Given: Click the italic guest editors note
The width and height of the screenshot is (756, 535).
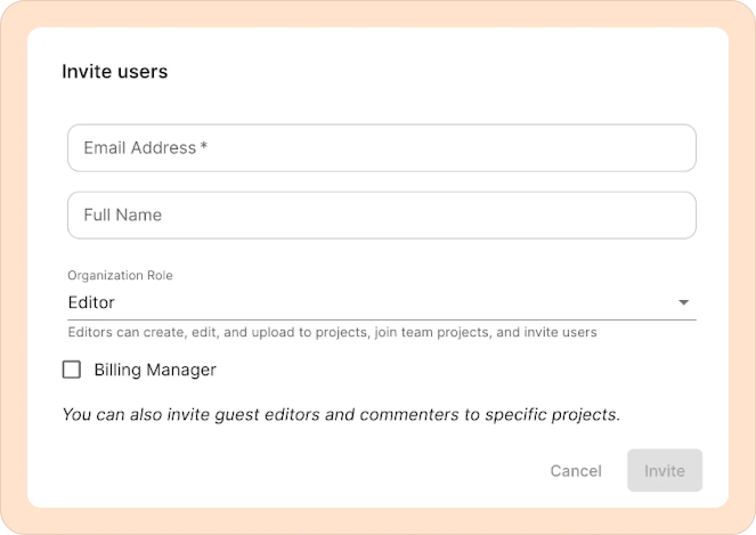Looking at the screenshot, I should [x=340, y=415].
